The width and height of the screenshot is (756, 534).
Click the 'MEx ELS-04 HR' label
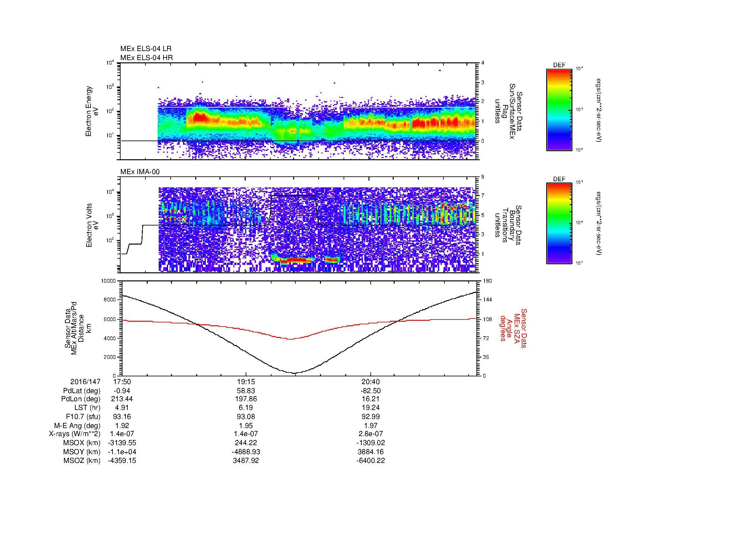click(146, 58)
